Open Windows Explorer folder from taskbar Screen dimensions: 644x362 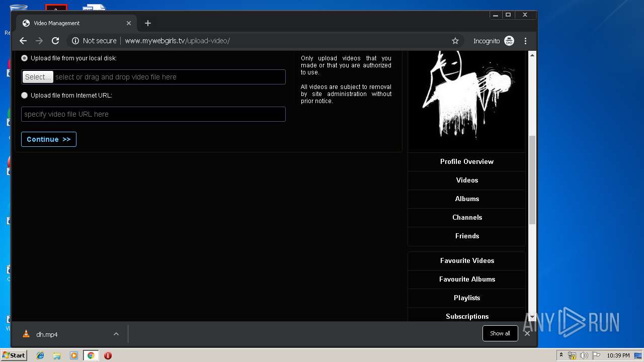(57, 355)
